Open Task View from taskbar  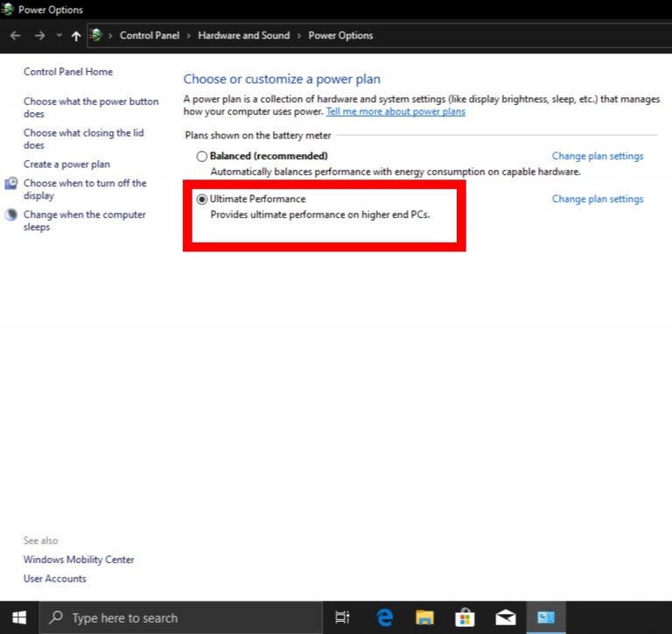pyautogui.click(x=342, y=617)
